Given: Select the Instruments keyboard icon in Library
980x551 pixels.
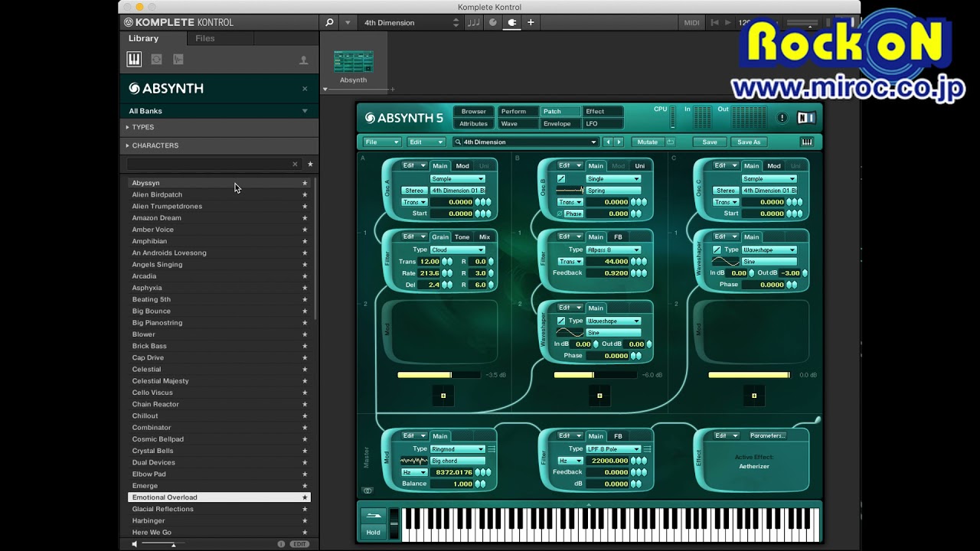Looking at the screenshot, I should click(x=134, y=59).
